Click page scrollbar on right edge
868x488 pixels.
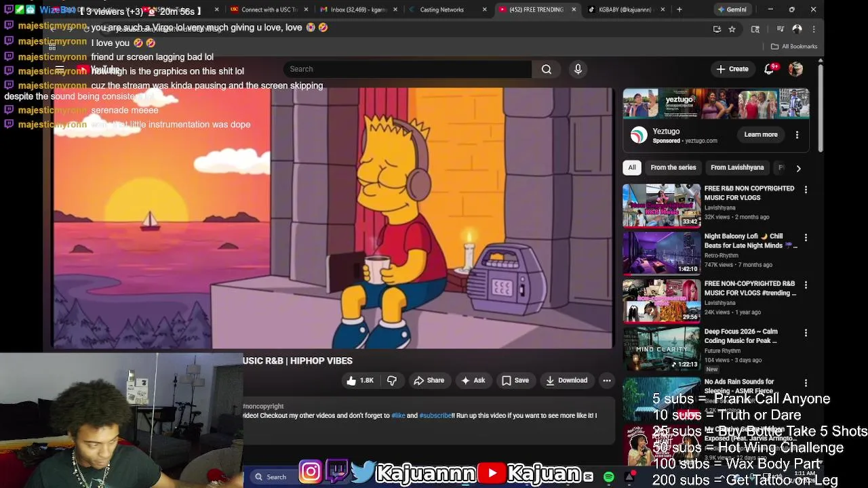[x=820, y=108]
